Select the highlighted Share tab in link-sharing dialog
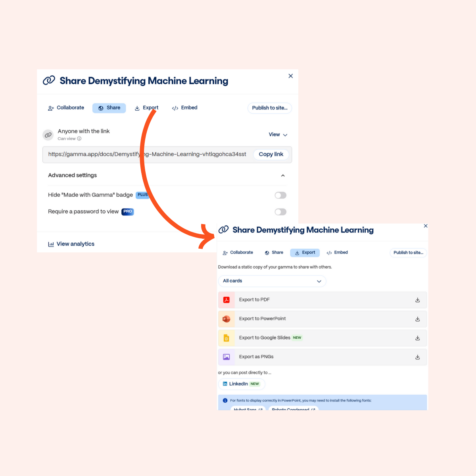Image resolution: width=476 pixels, height=476 pixels. (x=109, y=108)
